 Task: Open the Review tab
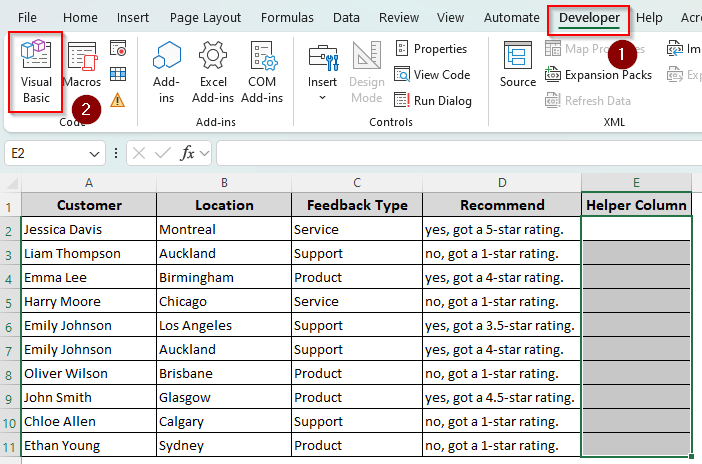point(399,17)
